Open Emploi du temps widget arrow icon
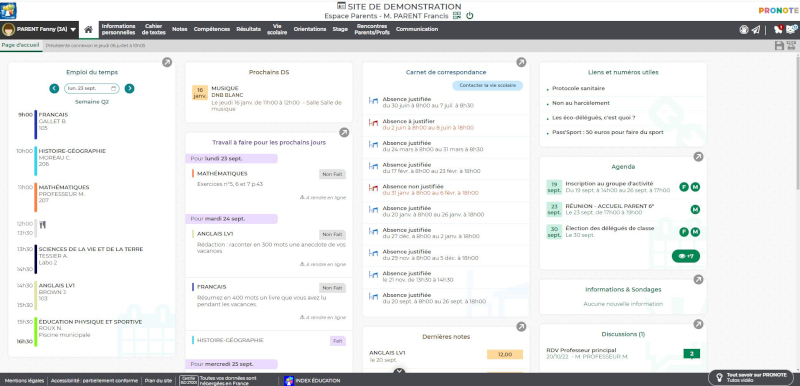Image resolution: width=800 pixels, height=386 pixels. tap(167, 62)
